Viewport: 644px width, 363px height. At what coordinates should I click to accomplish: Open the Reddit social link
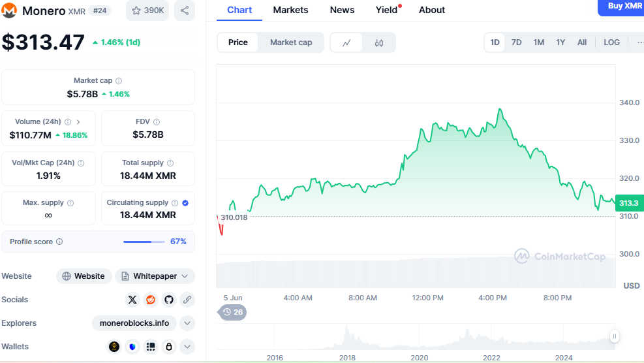(x=151, y=300)
